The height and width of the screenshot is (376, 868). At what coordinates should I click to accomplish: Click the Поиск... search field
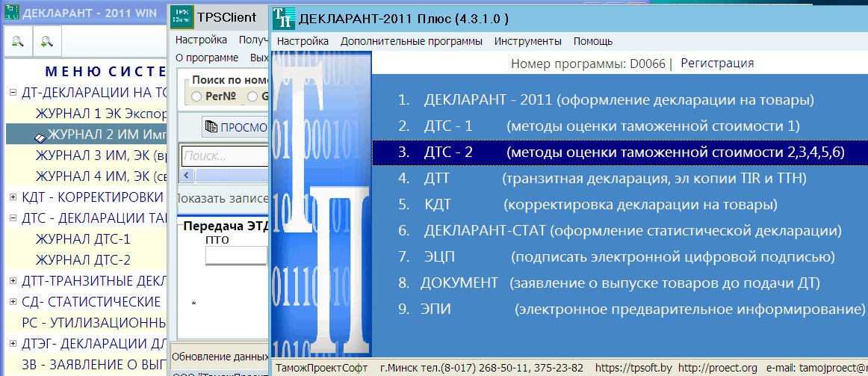[x=224, y=156]
